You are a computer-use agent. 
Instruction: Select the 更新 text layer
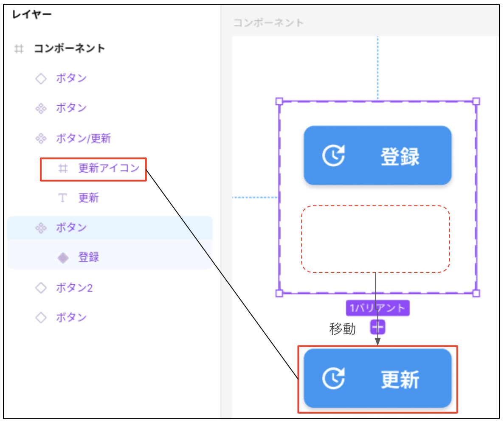coord(89,198)
